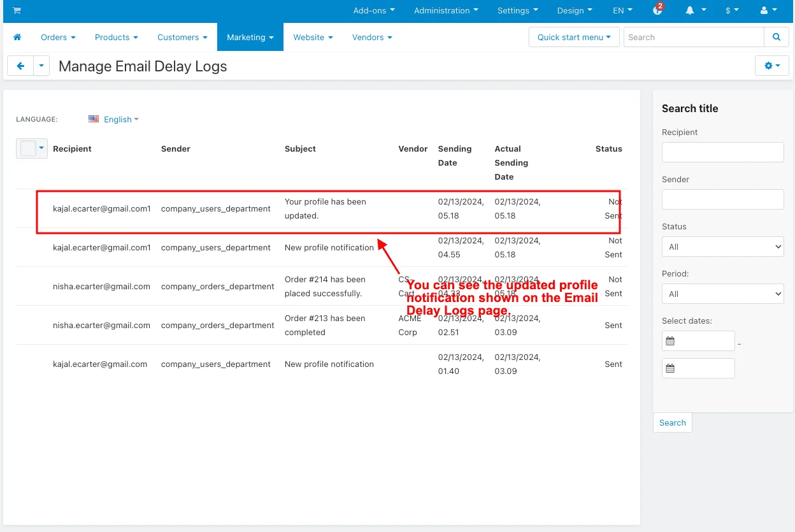
Task: Open the first Select dates calendar icon
Action: (x=670, y=341)
